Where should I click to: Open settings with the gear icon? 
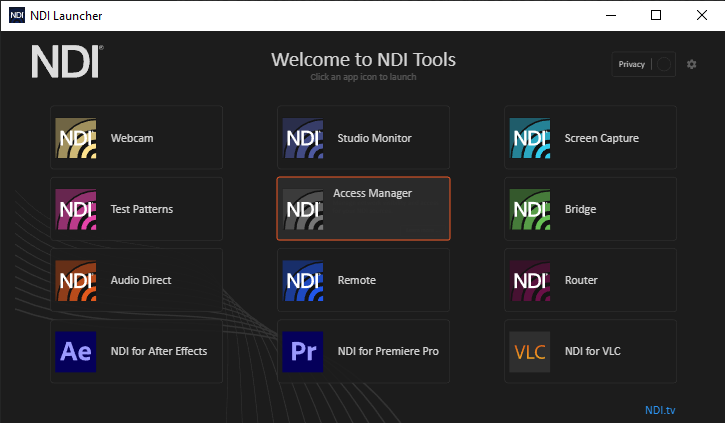[x=692, y=64]
